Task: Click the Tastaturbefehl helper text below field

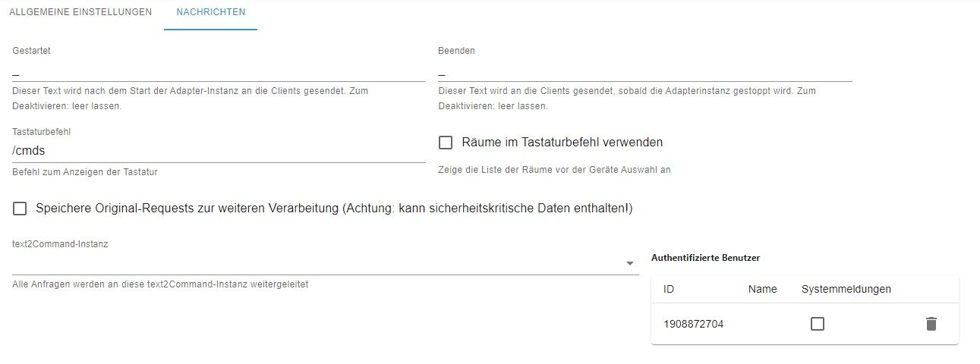Action: tap(85, 172)
